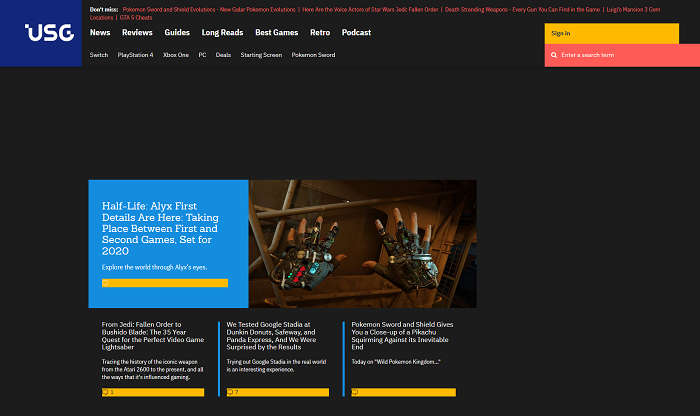Open comments icon on Pokemon Pikachu article
Image resolution: width=700 pixels, height=416 pixels.
(x=355, y=392)
